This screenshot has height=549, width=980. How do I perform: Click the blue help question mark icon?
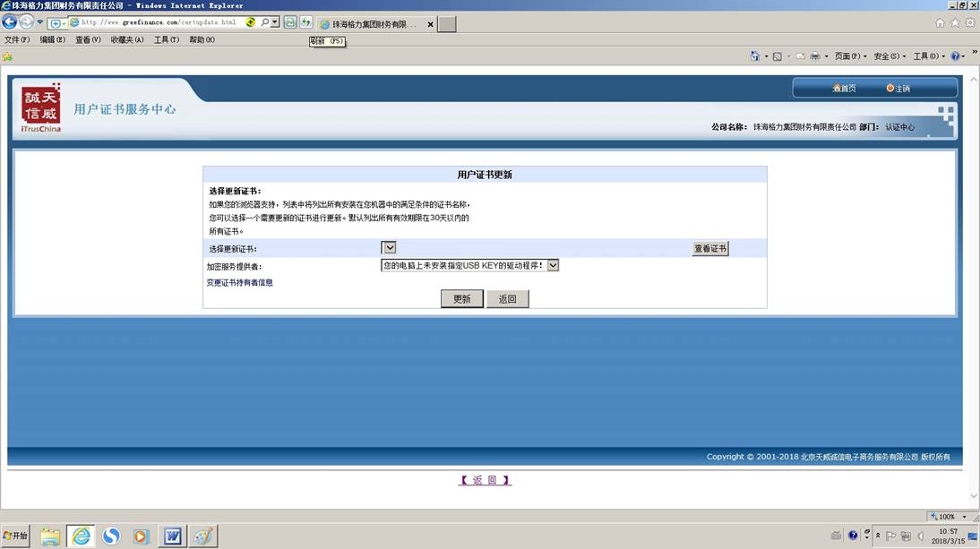(955, 56)
